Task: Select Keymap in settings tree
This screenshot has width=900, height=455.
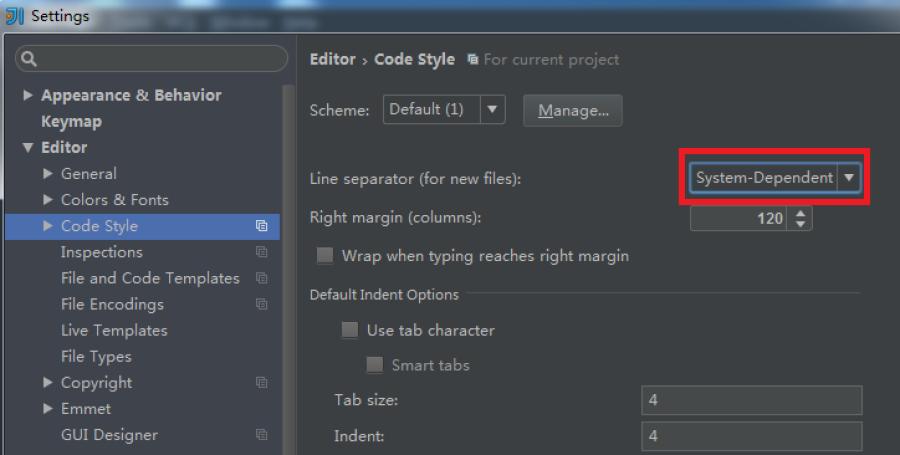Action: coord(71,122)
